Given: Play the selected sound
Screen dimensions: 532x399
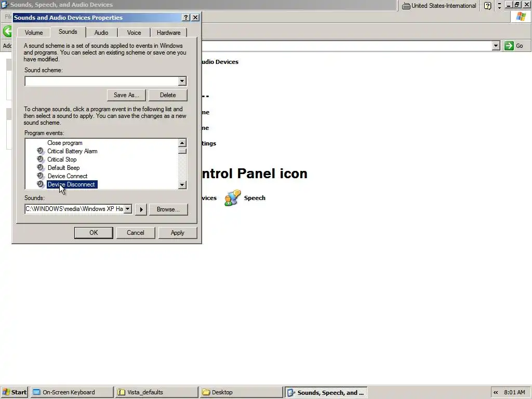Looking at the screenshot, I should click(x=141, y=209).
